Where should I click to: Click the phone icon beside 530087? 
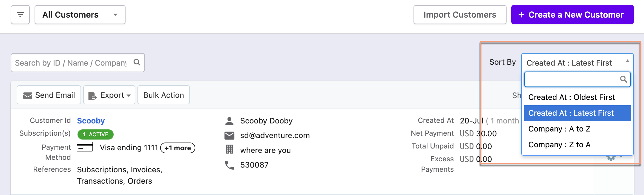(x=229, y=165)
